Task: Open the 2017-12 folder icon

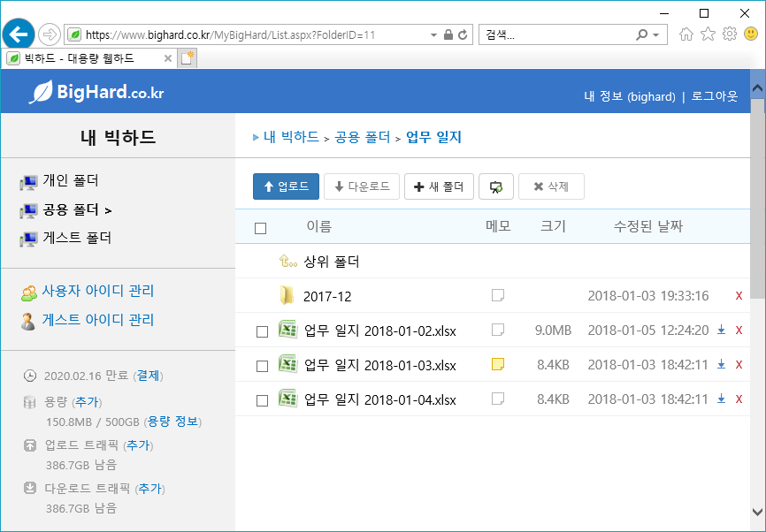Action: (x=287, y=296)
